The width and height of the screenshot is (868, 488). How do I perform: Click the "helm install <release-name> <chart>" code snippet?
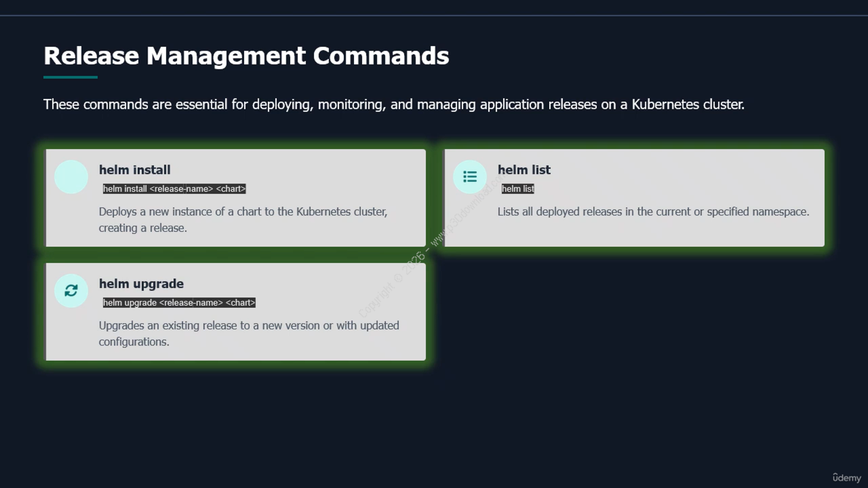(174, 189)
